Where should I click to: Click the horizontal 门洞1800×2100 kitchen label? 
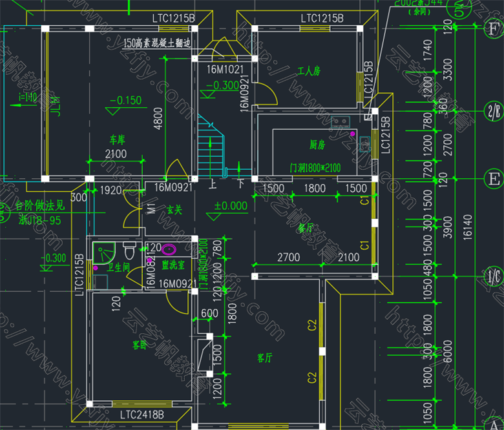click(315, 168)
